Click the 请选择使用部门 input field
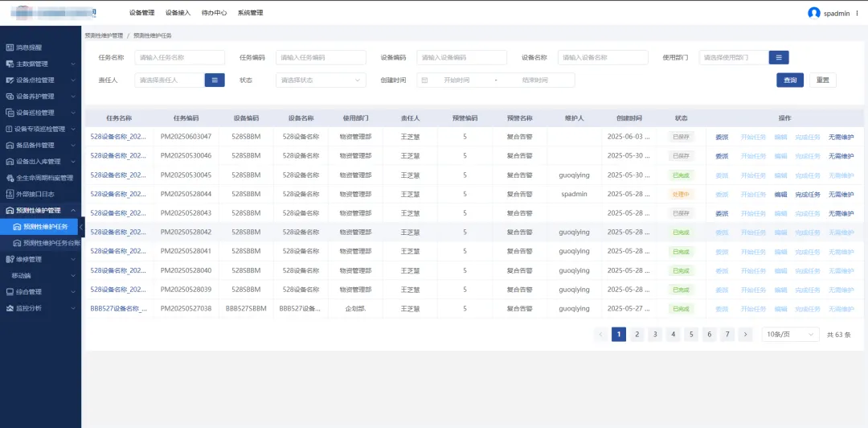The height and width of the screenshot is (428, 868). pos(734,58)
